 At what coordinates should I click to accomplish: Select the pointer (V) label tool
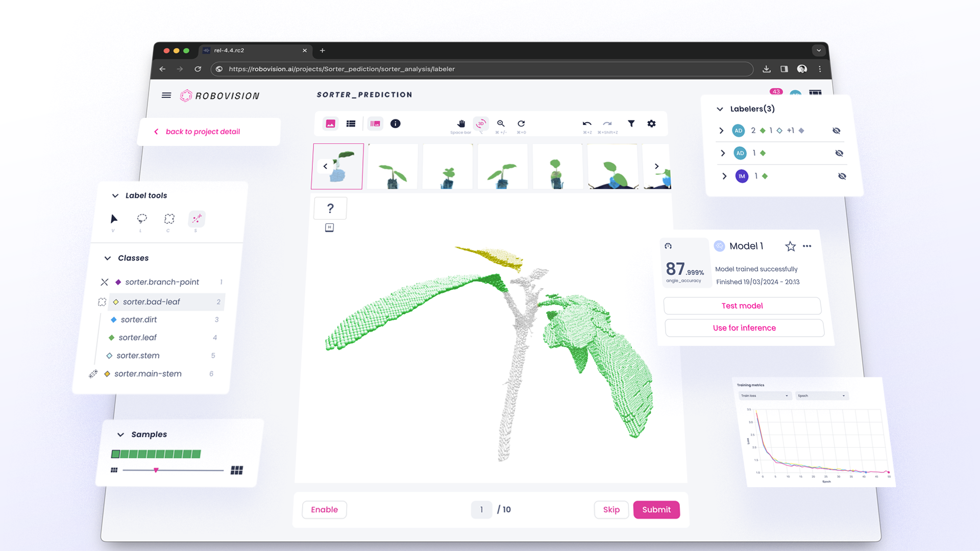tap(113, 220)
